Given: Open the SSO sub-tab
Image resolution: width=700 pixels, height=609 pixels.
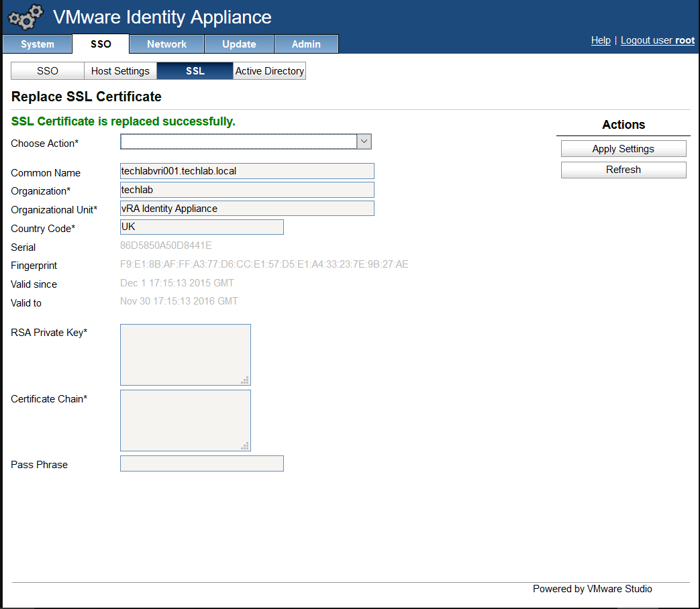Looking at the screenshot, I should [x=48, y=71].
